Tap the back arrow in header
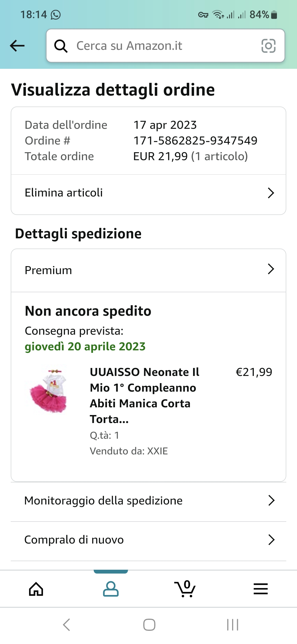297x644 pixels. (17, 46)
